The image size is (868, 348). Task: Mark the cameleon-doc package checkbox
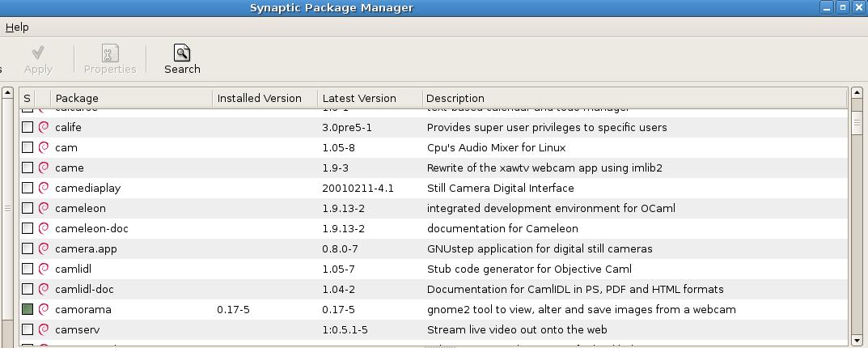coord(28,228)
